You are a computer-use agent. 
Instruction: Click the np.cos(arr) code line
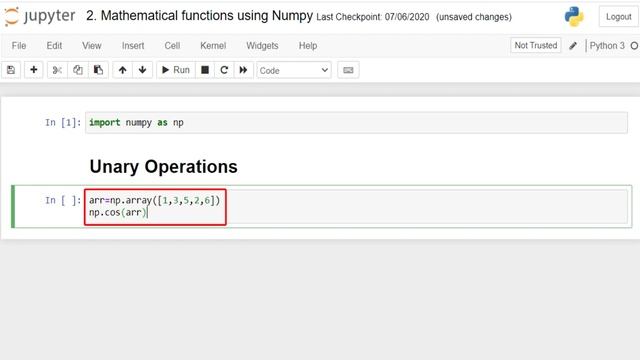[x=118, y=212]
